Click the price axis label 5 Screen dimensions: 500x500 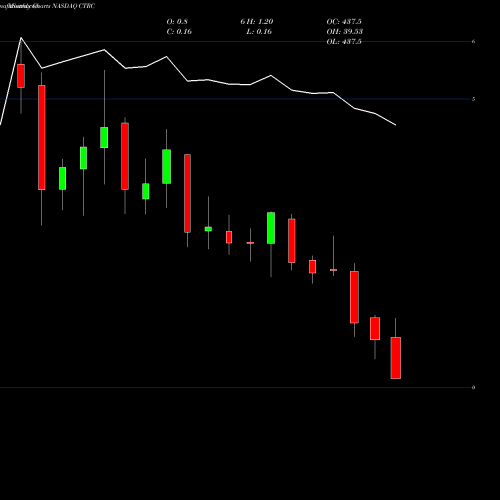pos(474,99)
